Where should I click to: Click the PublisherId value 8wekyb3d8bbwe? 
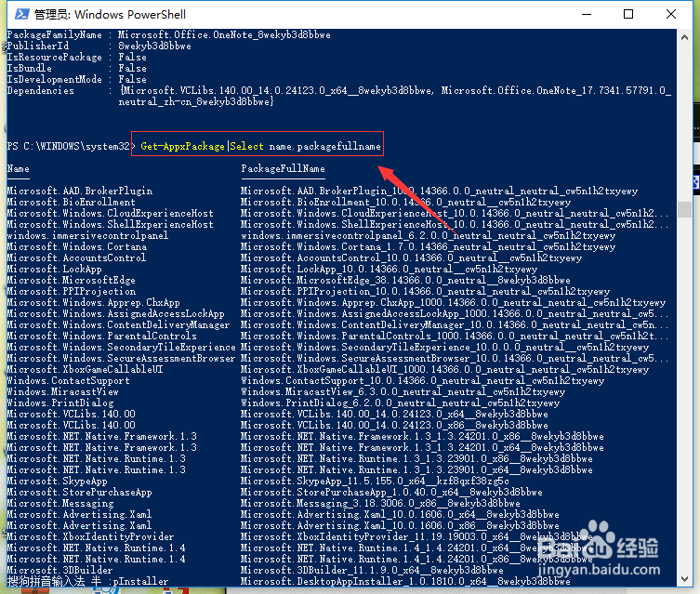pyautogui.click(x=155, y=46)
